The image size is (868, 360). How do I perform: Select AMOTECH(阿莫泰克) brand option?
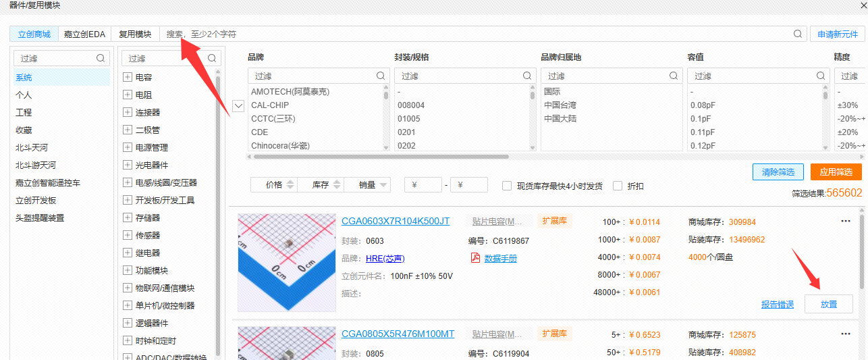tap(290, 91)
